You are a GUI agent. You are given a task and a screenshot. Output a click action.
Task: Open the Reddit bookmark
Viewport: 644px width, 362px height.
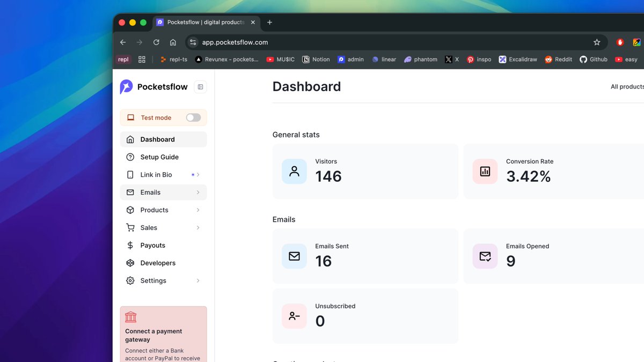[x=559, y=60]
